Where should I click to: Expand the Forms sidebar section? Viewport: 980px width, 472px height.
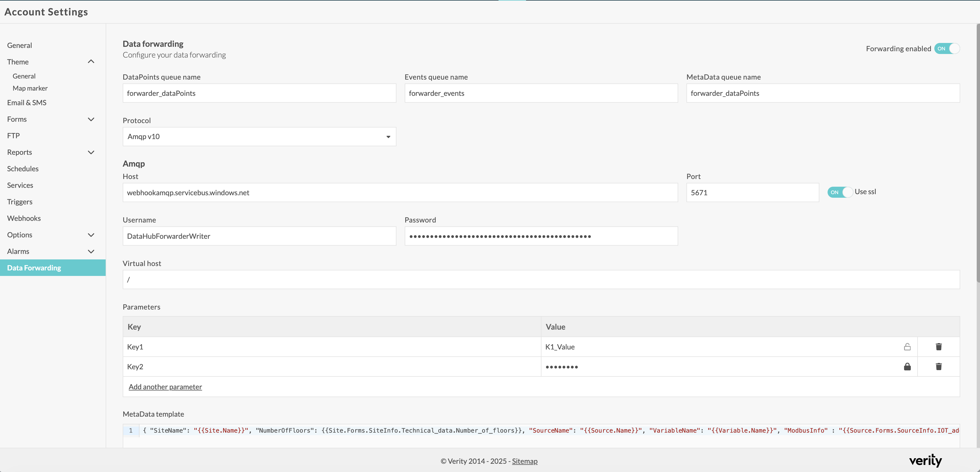point(91,119)
